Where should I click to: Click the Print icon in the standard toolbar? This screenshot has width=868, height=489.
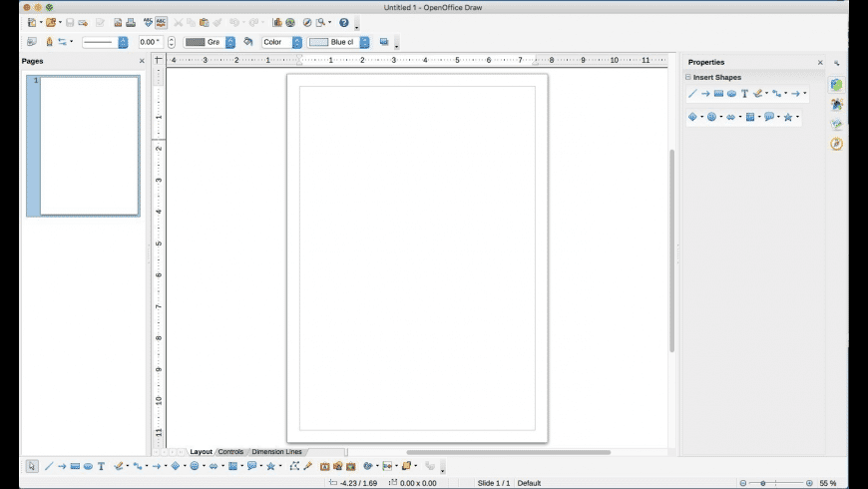coord(130,22)
